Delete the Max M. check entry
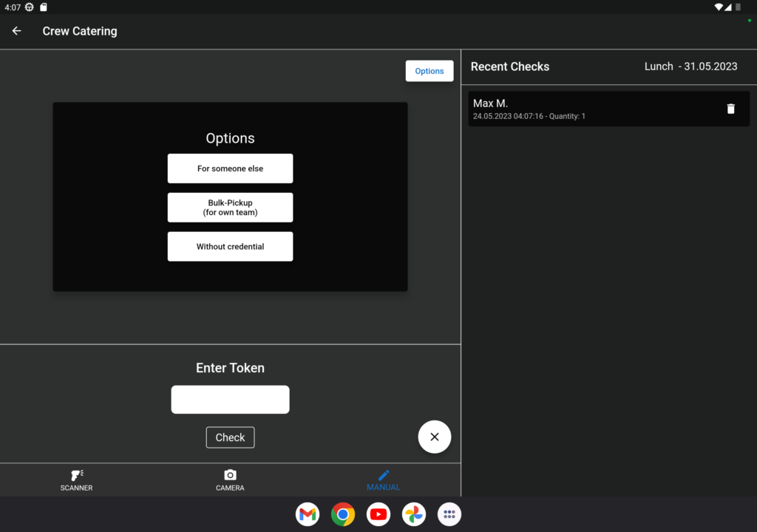Viewport: 757px width, 532px height. [x=730, y=109]
